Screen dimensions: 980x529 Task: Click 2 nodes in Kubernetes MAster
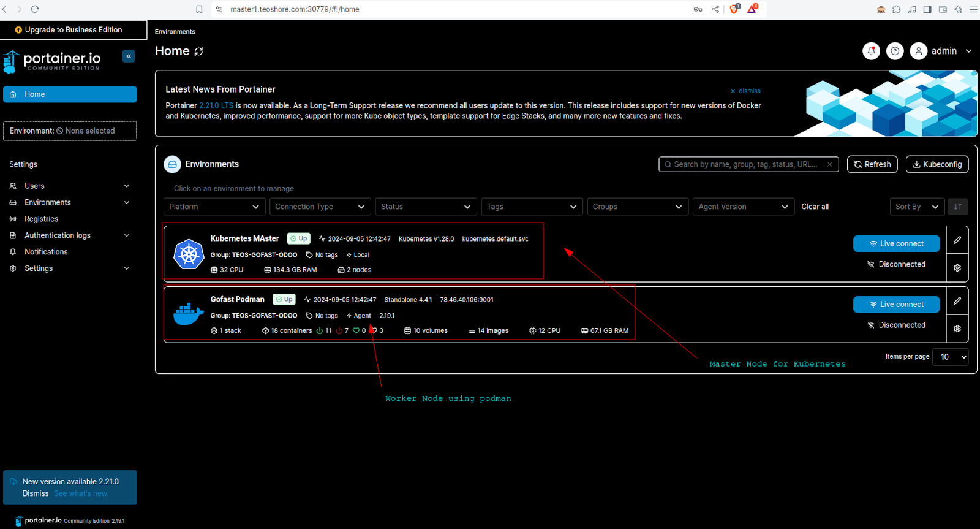[355, 270]
